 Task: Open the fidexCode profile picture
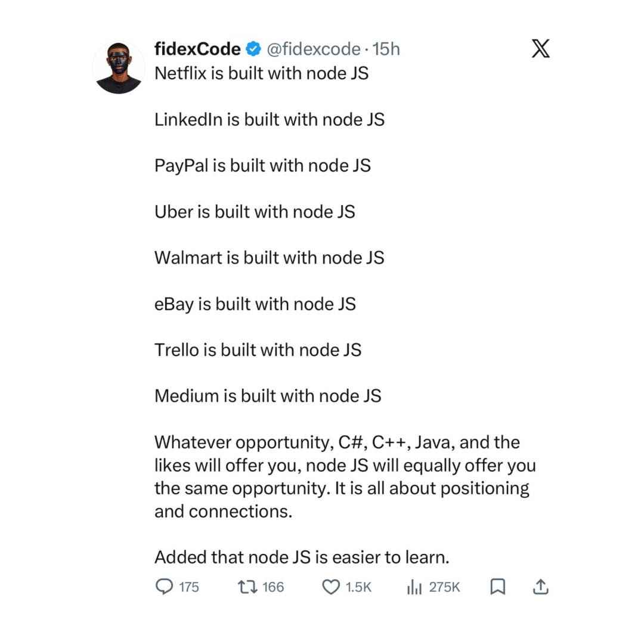coord(119,67)
